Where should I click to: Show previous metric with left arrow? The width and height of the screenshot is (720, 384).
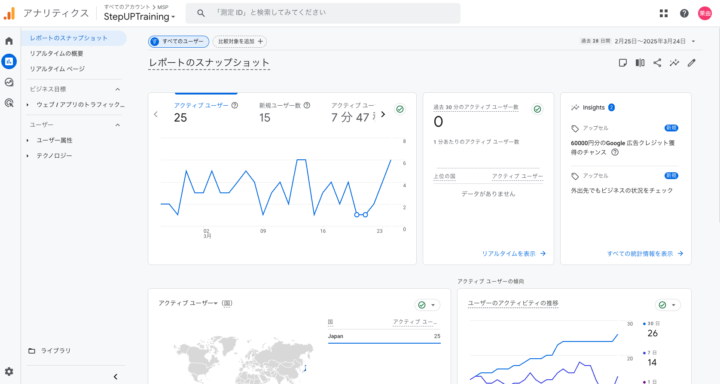pyautogui.click(x=156, y=114)
